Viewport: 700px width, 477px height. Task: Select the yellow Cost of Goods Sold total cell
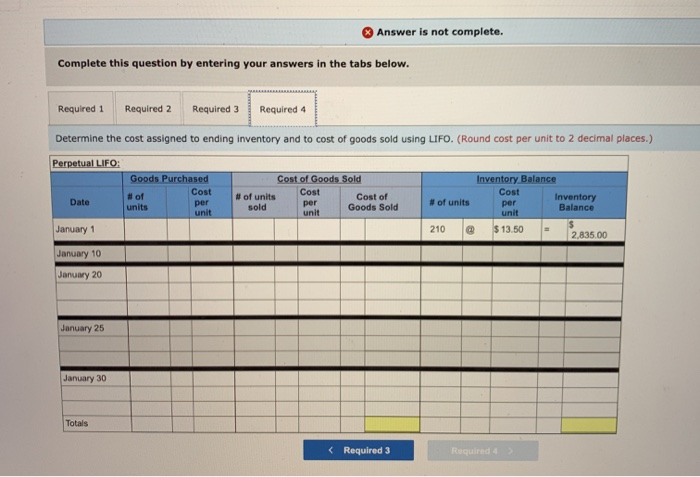pyautogui.click(x=392, y=424)
